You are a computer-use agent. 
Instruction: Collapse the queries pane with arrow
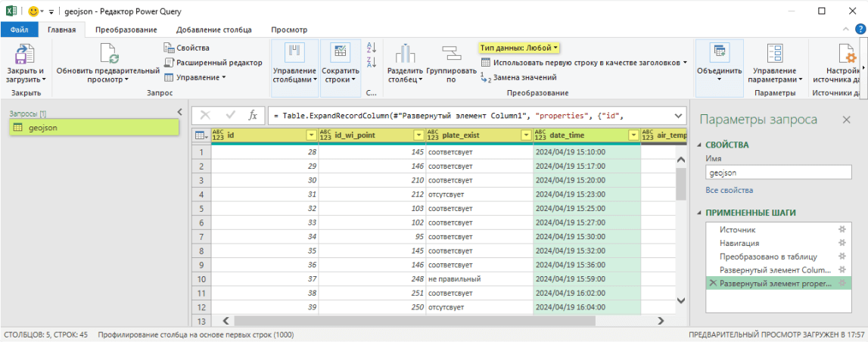point(179,112)
